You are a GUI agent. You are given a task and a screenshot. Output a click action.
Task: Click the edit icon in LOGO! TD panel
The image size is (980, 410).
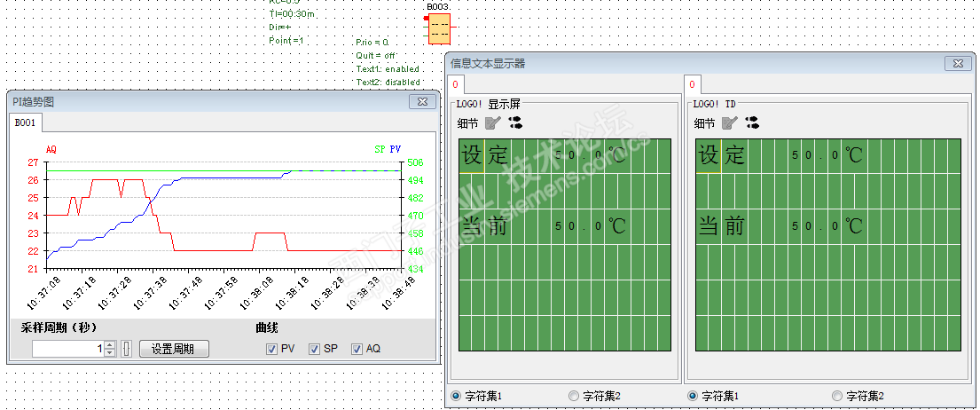[x=729, y=123]
